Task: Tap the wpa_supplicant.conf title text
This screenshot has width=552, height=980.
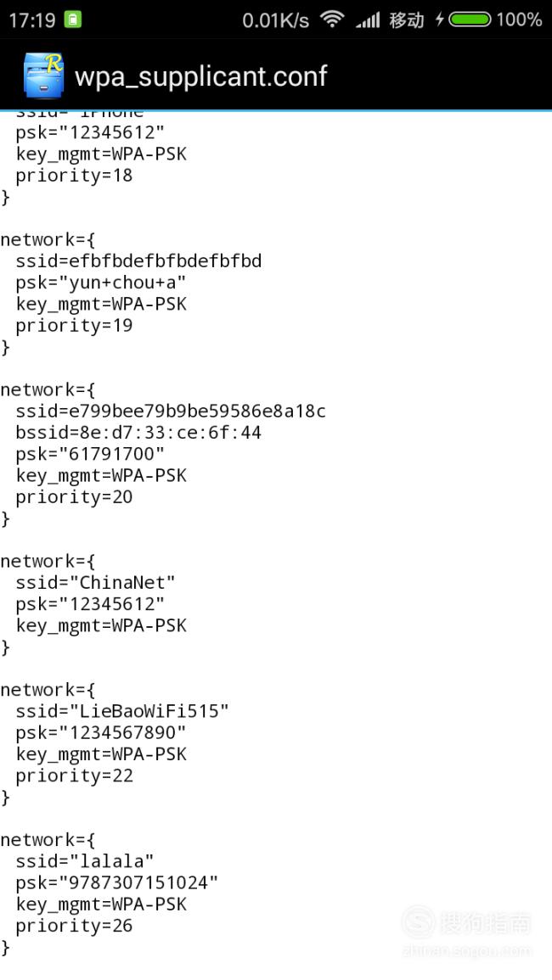Action: point(201,77)
